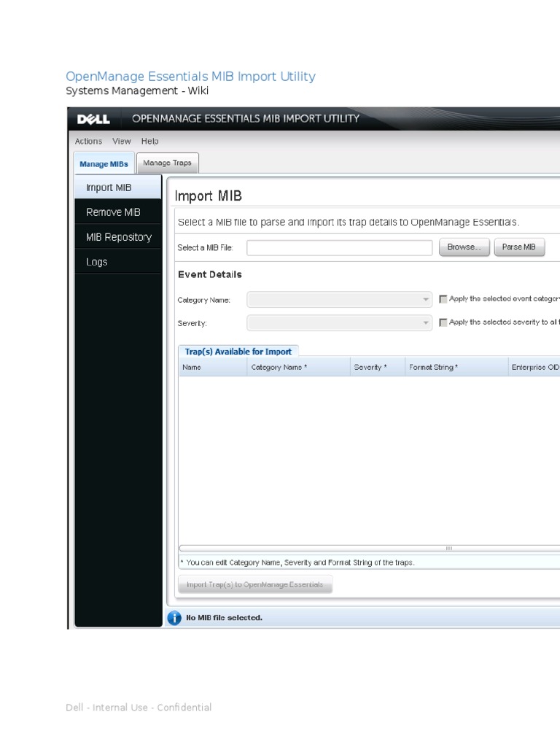
Task: Sort by the Name column header
Action: pyautogui.click(x=213, y=368)
